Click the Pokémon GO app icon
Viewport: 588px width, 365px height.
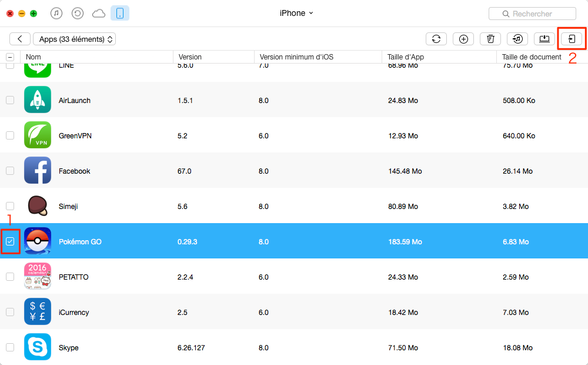pyautogui.click(x=38, y=241)
